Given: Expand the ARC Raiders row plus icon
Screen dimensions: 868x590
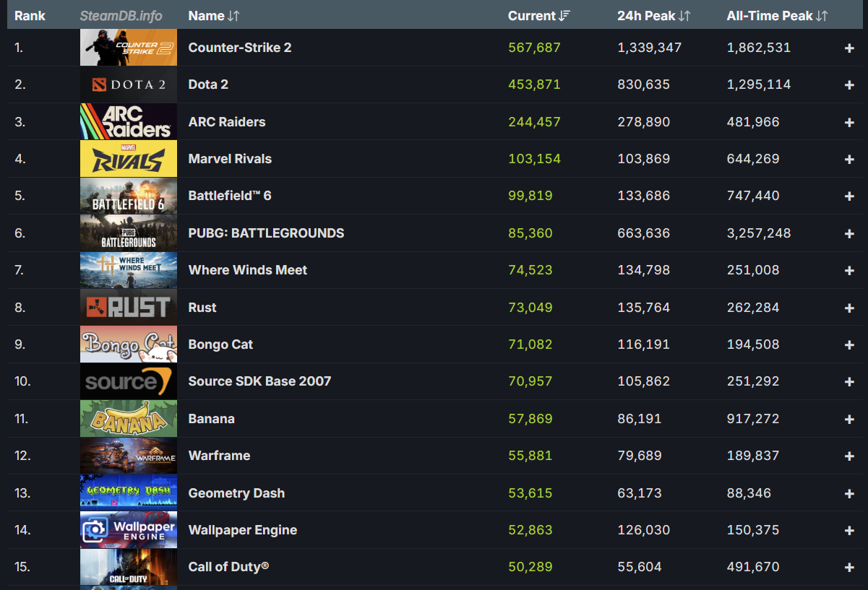Looking at the screenshot, I should [849, 122].
